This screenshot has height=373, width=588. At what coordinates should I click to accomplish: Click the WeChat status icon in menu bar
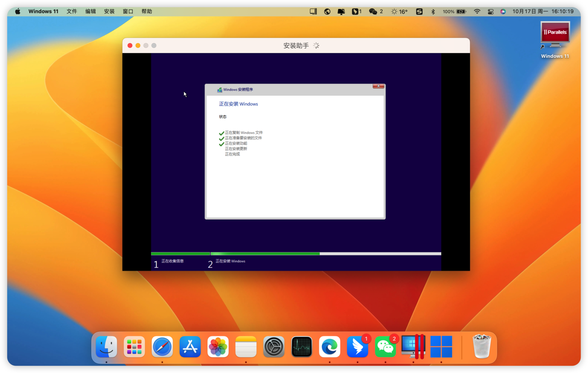click(376, 11)
